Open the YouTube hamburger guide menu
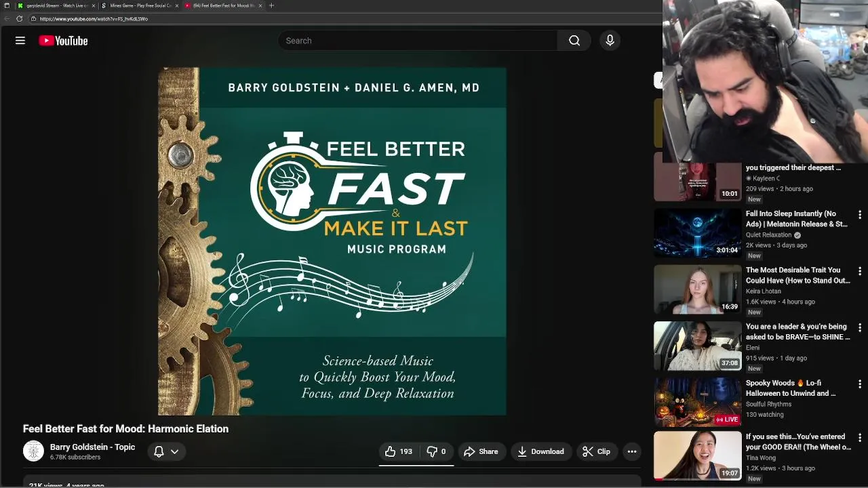This screenshot has height=488, width=868. pos(20,41)
